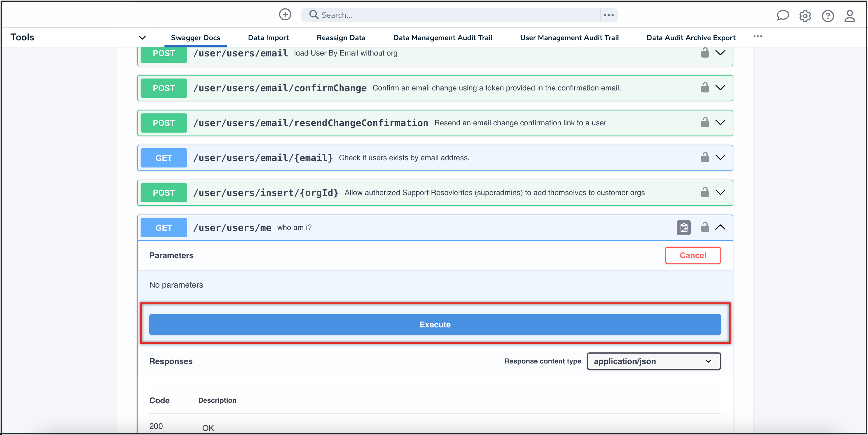Click copy-to-clipboard icon on /user/users/me
This screenshot has width=868, height=435.
tap(683, 228)
